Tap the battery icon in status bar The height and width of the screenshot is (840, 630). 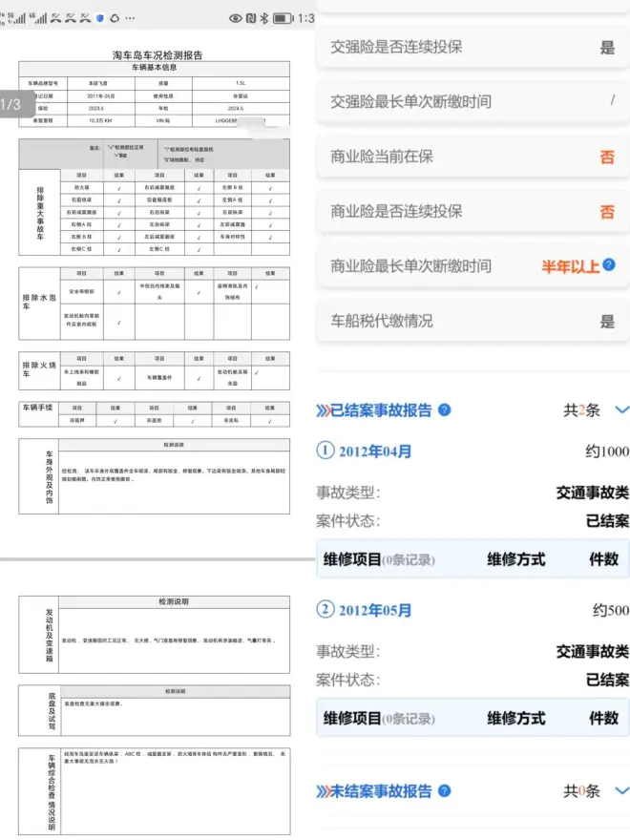tap(283, 18)
